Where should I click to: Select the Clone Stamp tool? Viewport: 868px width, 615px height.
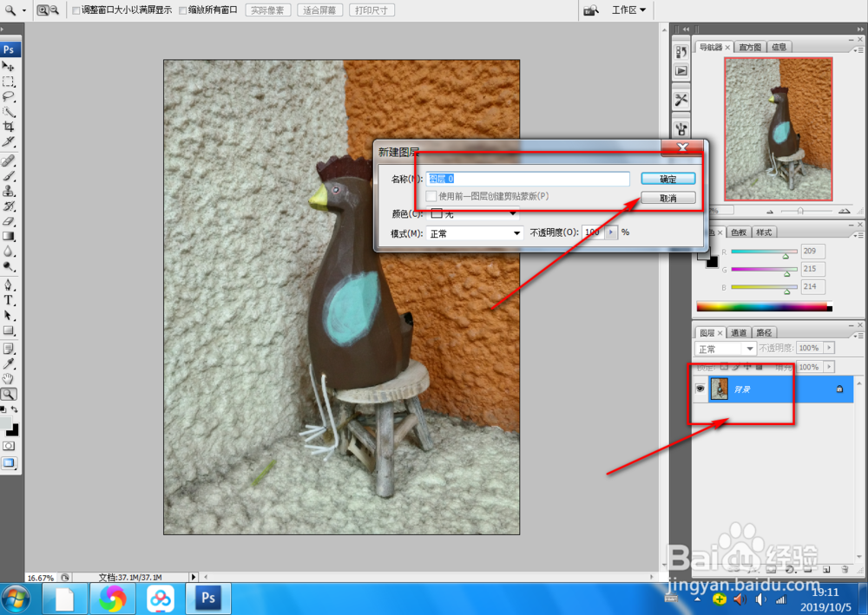[x=9, y=191]
